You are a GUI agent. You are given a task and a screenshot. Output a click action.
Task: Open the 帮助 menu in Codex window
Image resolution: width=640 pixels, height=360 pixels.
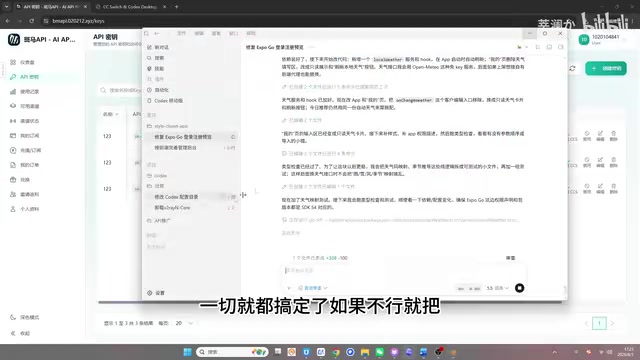[251, 33]
